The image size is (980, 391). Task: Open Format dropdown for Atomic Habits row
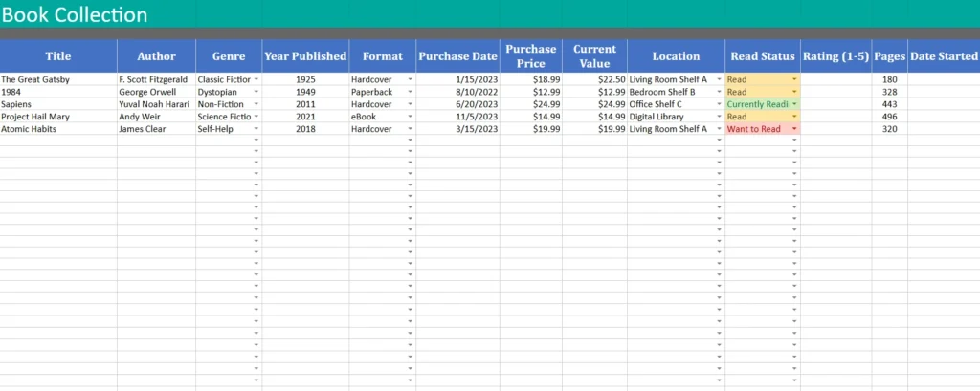[x=411, y=129]
